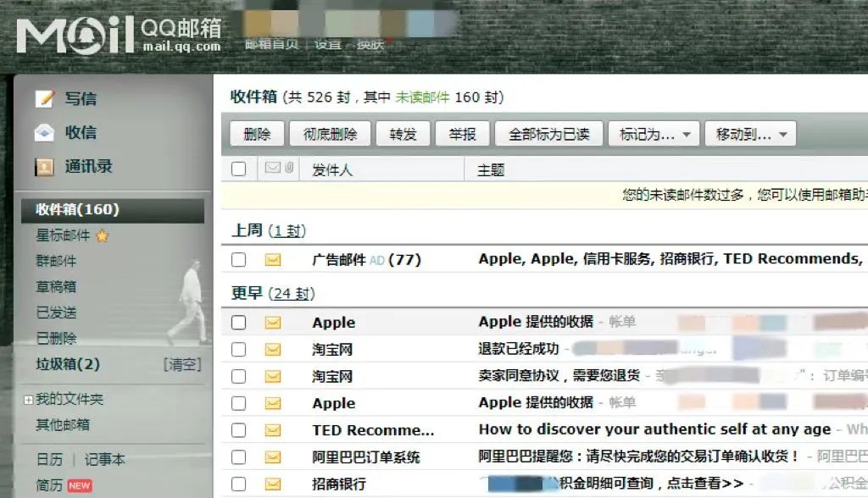Viewport: 868px width, 498px height.
Task: Click the 举报 button
Action: pos(462,134)
